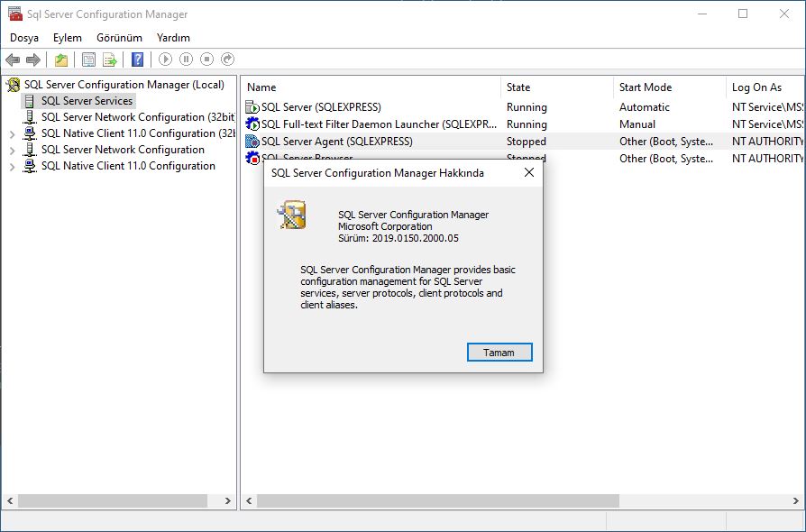Open the Eylem menu
Viewport: 806px width, 532px height.
click(68, 38)
